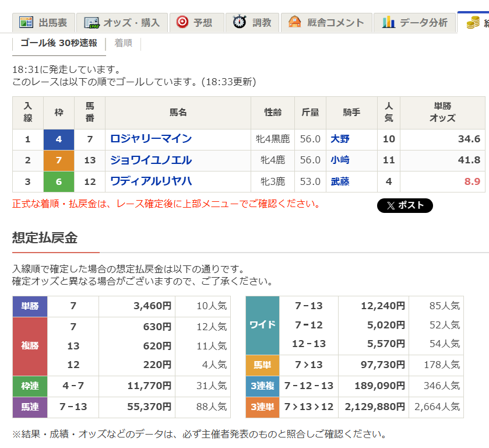This screenshot has height=448, width=489.
Task: Open jockey 武藤 link
Action: (340, 181)
